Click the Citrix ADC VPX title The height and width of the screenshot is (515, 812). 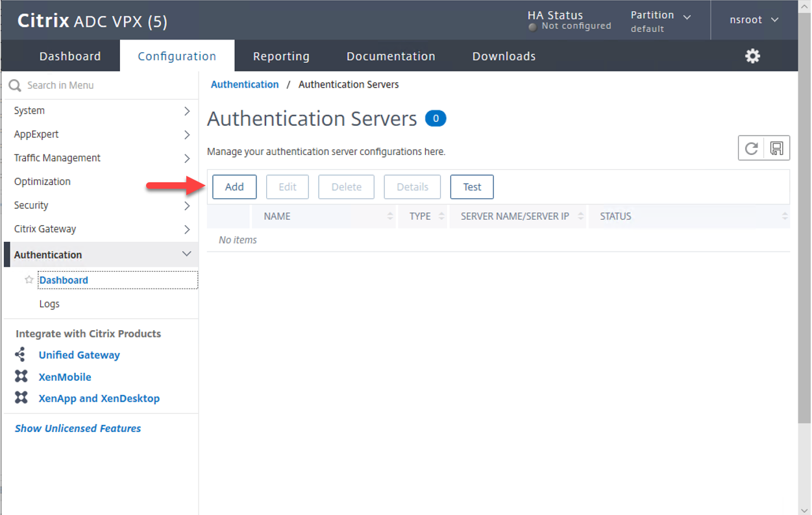[92, 21]
